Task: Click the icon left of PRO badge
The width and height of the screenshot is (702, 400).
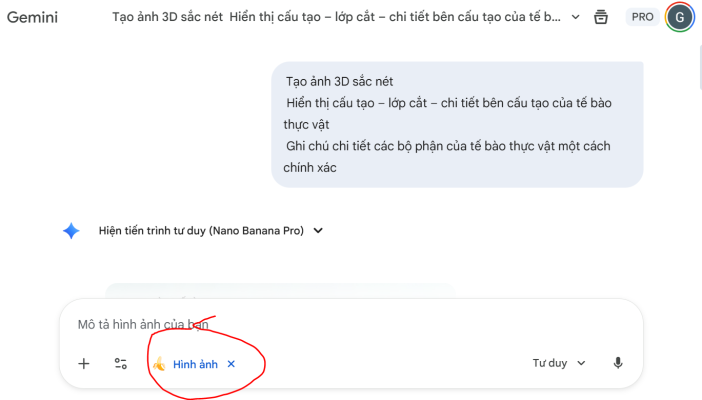Action: 600,17
